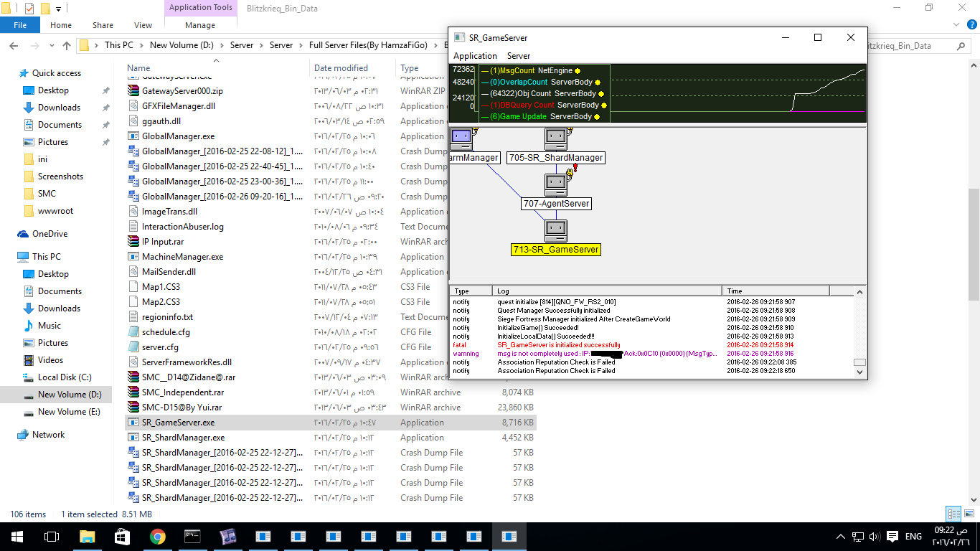Switch to Details view layout button

tap(953, 514)
